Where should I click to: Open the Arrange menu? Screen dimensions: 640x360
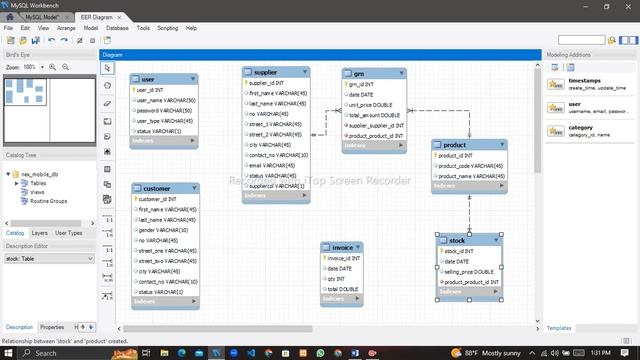coord(66,28)
